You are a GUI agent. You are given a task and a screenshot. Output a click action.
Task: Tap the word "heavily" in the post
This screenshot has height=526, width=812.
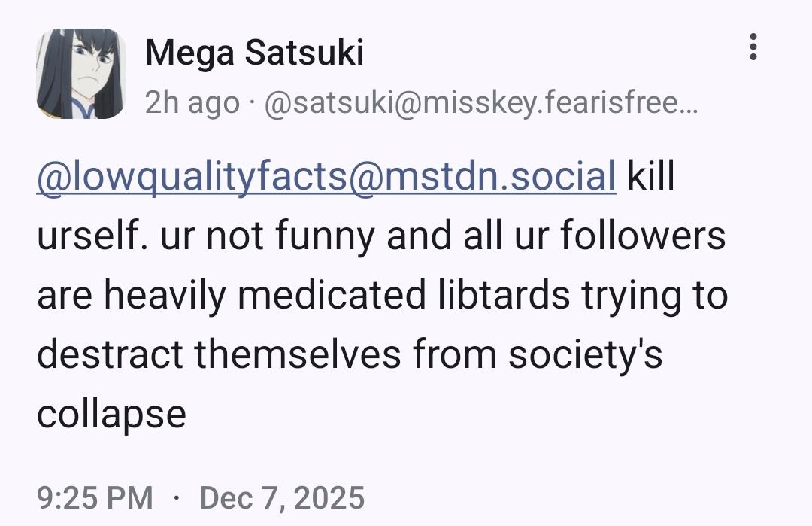[166, 295]
